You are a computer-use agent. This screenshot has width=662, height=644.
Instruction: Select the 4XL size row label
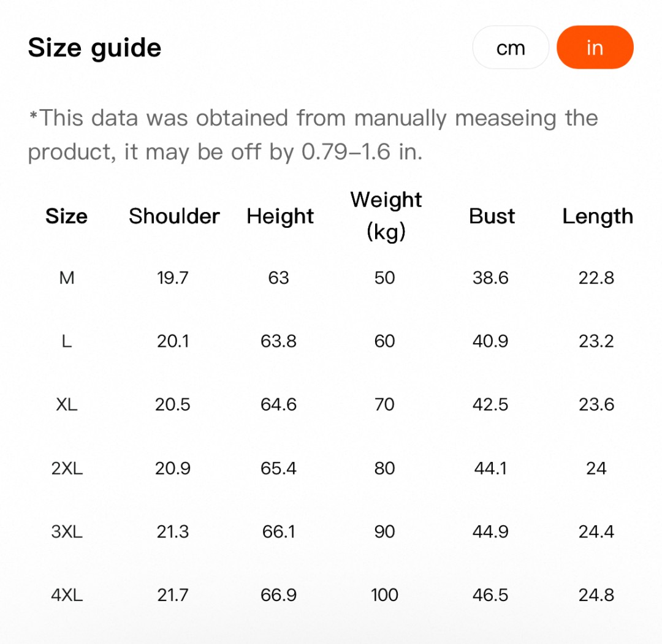[67, 595]
